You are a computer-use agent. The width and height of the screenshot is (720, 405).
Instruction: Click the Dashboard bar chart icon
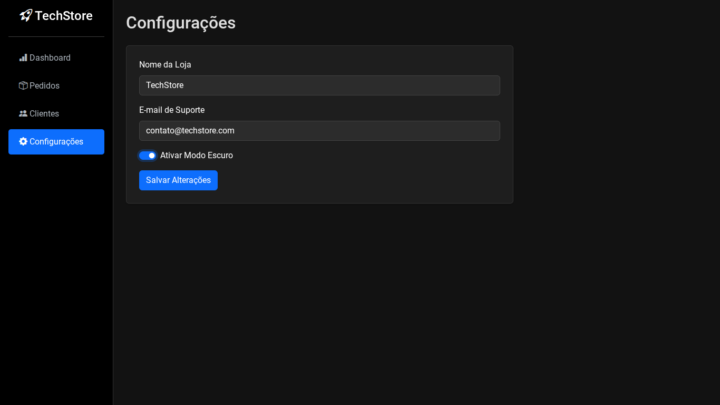(x=23, y=58)
